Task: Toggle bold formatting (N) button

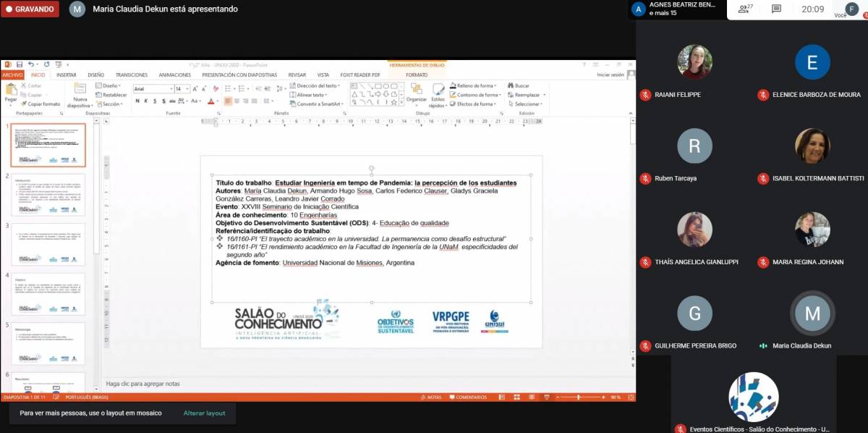Action: (137, 101)
